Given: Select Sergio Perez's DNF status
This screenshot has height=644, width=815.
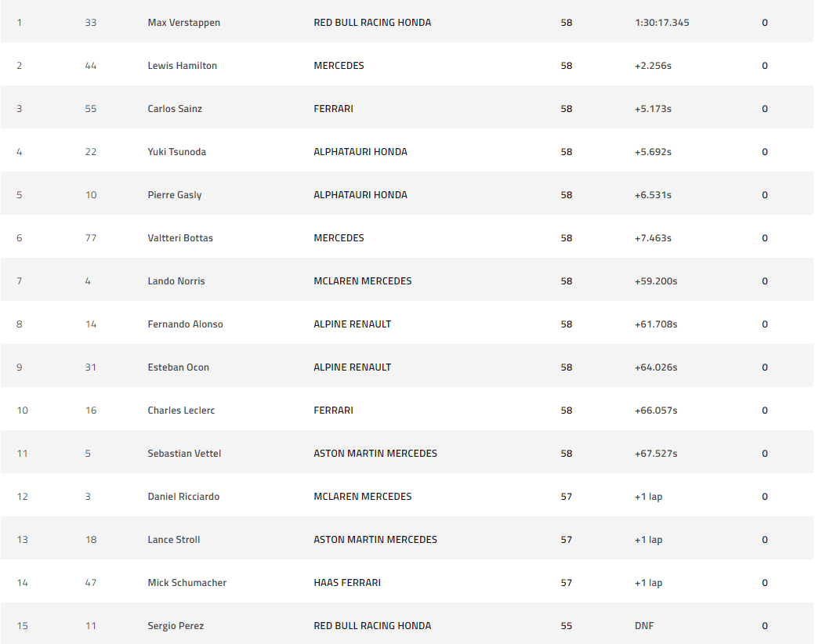Looking at the screenshot, I should [x=644, y=626].
